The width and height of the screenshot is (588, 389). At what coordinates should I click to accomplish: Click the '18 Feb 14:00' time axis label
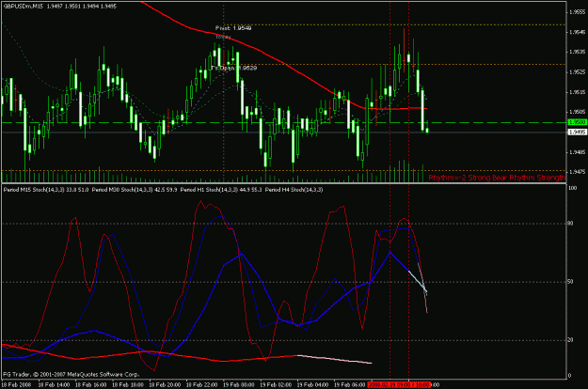[x=54, y=384]
